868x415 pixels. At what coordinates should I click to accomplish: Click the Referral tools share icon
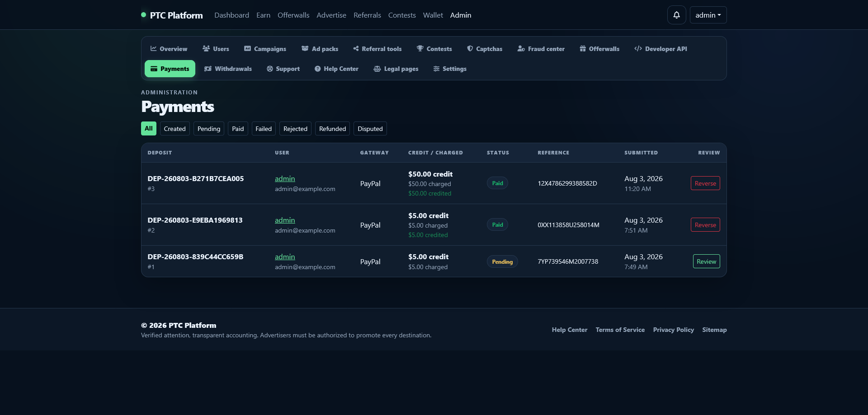point(356,48)
